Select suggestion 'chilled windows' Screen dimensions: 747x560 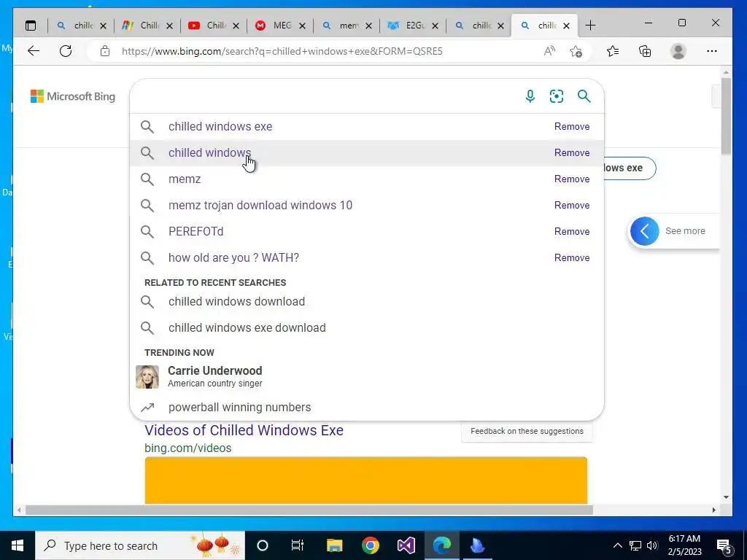point(366,153)
